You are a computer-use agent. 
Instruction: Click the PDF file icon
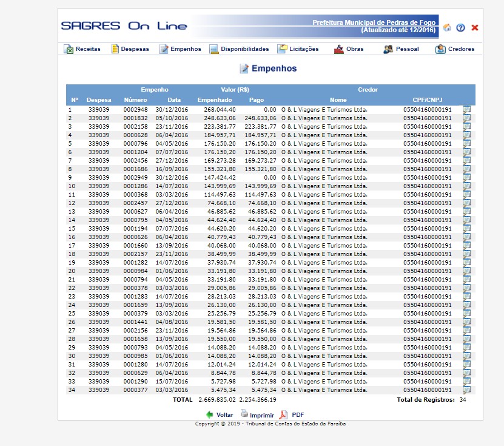click(x=283, y=415)
